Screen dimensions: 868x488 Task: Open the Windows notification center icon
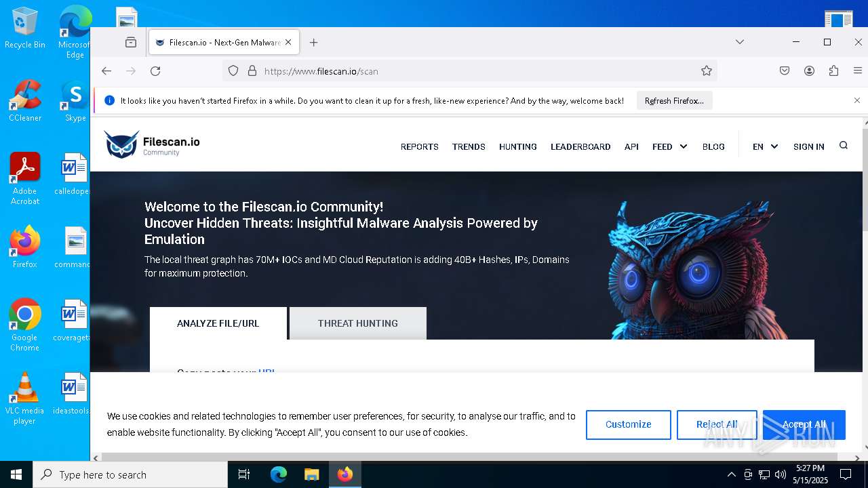846,474
